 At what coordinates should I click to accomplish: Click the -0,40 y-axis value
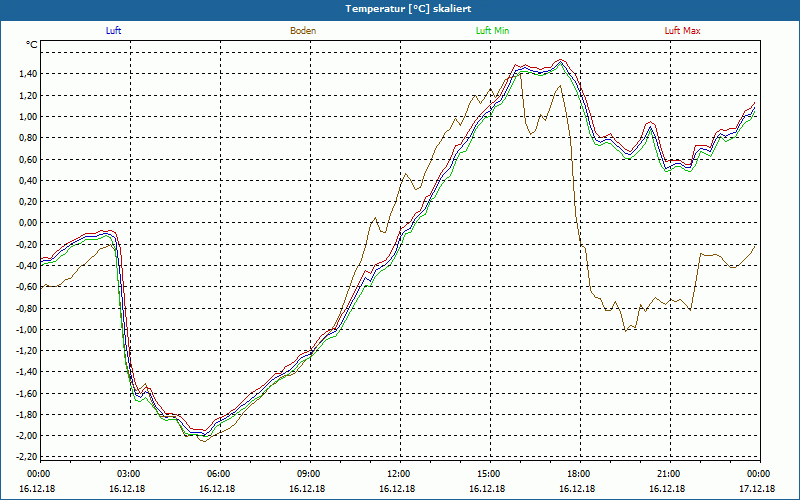27,265
